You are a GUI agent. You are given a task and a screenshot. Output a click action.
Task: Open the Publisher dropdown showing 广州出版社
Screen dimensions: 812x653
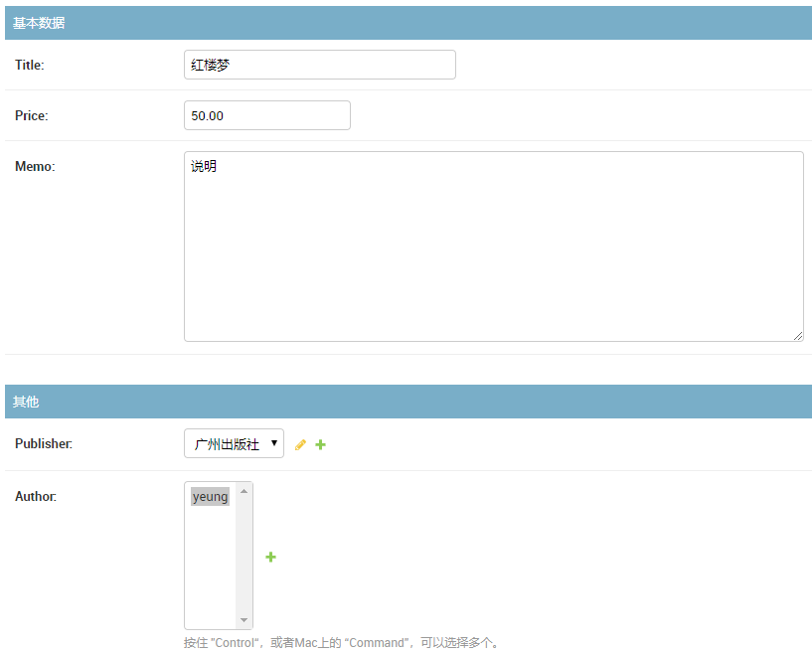coord(235,443)
